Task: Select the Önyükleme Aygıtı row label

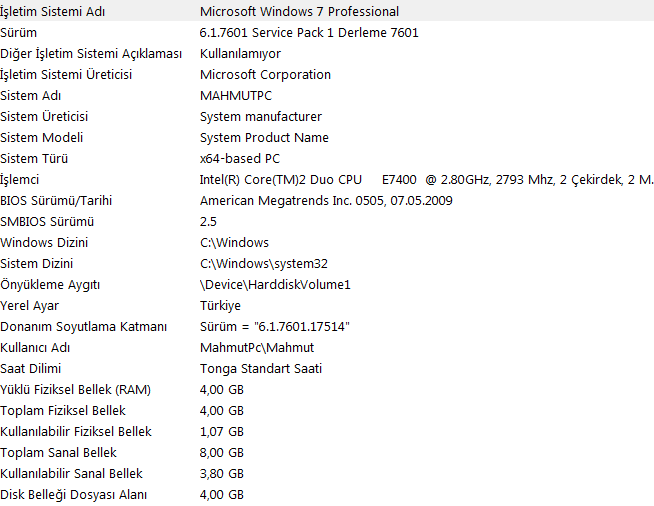Action: coord(51,285)
